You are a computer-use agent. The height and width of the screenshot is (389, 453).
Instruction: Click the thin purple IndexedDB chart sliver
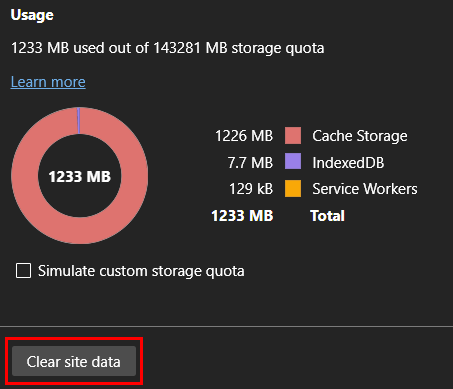tap(79, 121)
